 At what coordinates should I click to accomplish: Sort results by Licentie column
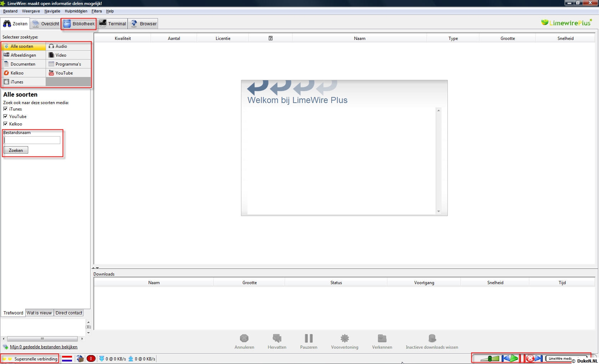pos(223,38)
